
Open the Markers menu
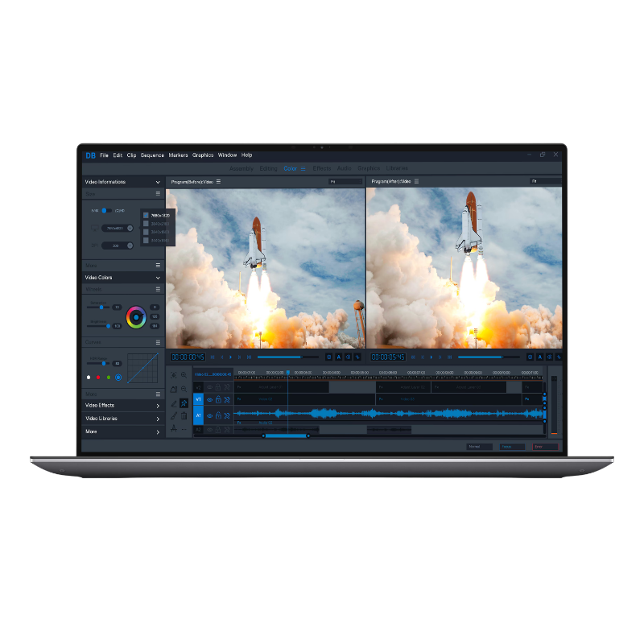point(178,155)
